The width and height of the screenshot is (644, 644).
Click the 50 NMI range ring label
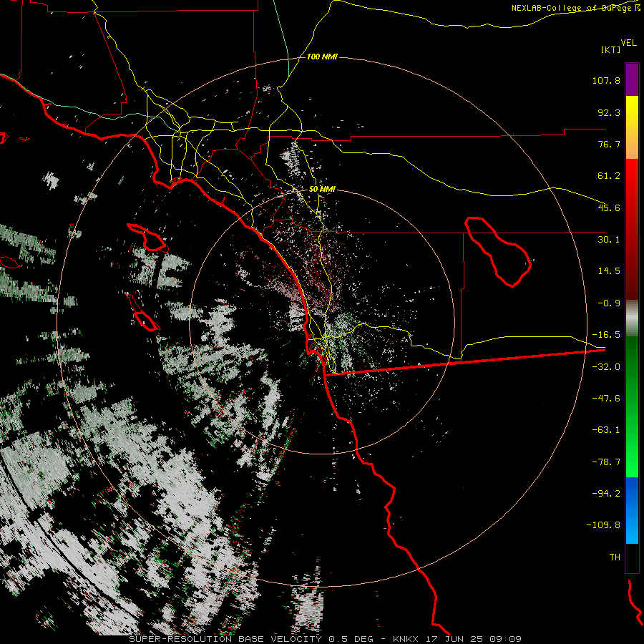322,190
